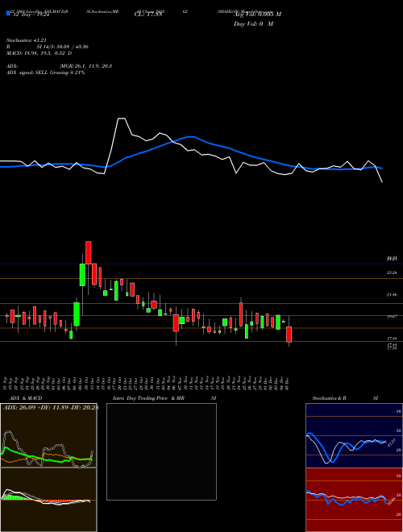Click the 41.21 value label on Stochastics panel
This screenshot has height=532, width=403.
[x=391, y=443]
